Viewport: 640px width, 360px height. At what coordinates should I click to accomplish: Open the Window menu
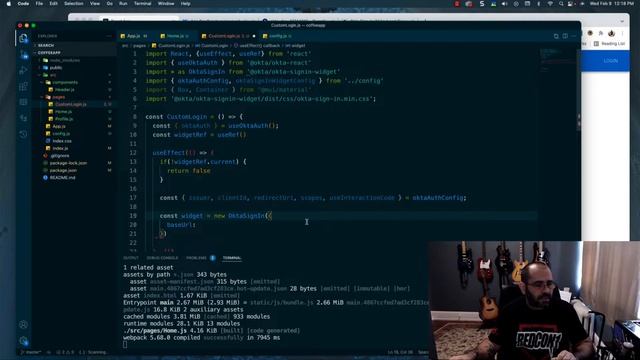(166, 4)
